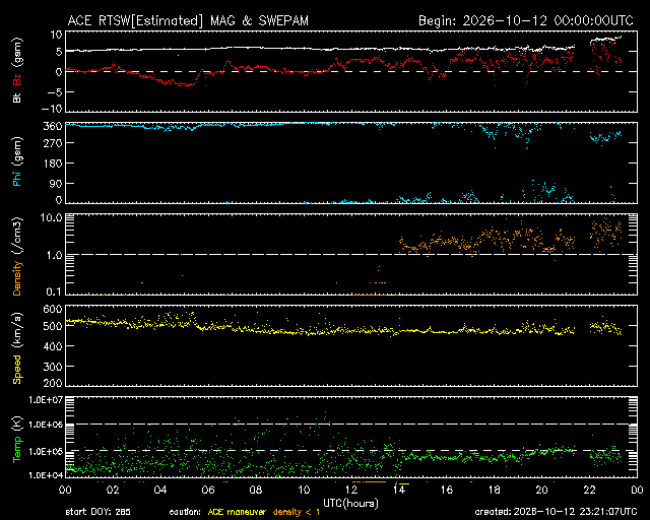Click the "360" tick on the Phi axis
650x520 pixels.
53,126
